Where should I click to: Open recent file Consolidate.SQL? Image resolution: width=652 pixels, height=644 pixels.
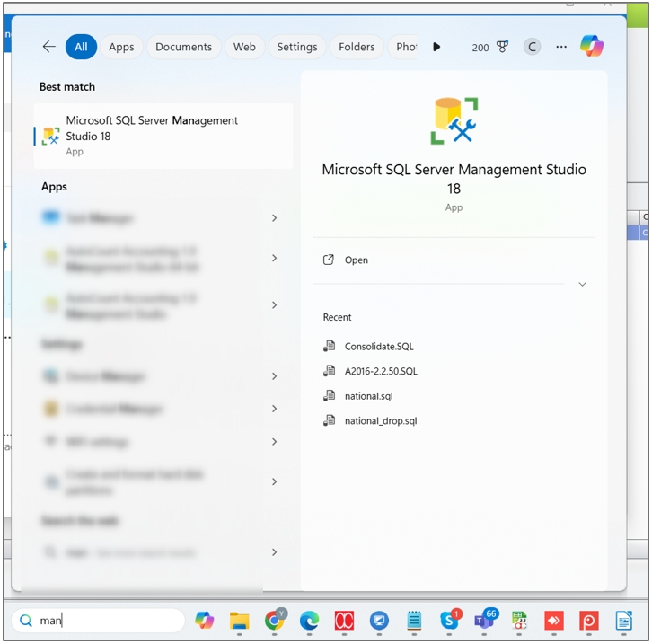379,347
